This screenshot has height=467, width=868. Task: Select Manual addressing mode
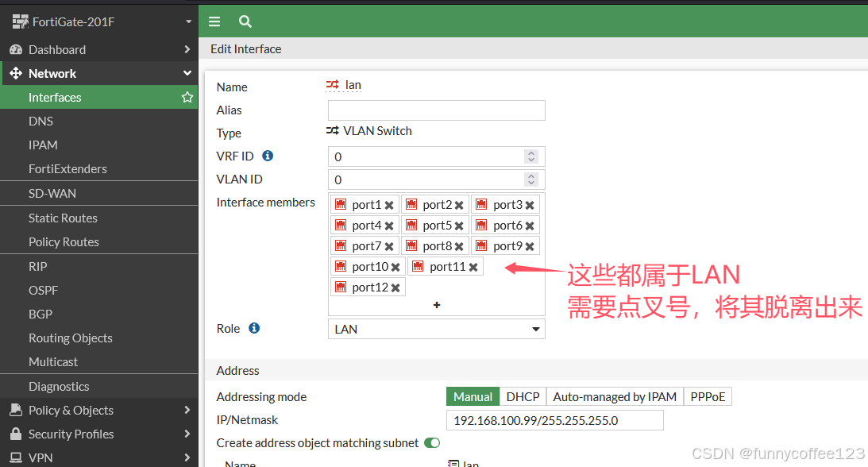(x=473, y=397)
